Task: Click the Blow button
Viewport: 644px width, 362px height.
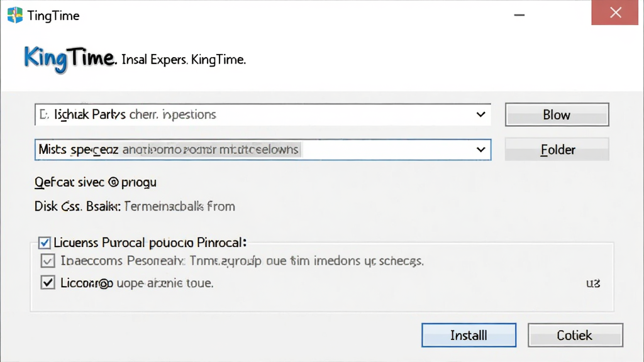Action: click(x=557, y=114)
